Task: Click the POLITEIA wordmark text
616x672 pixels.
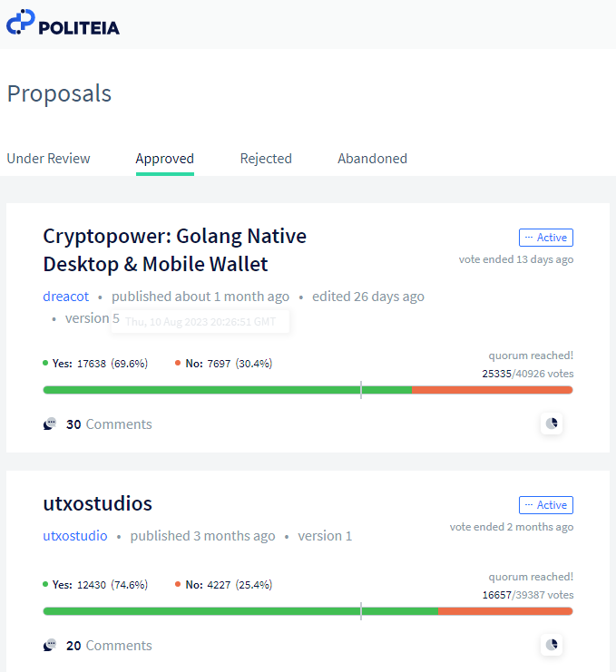Action: click(79, 28)
